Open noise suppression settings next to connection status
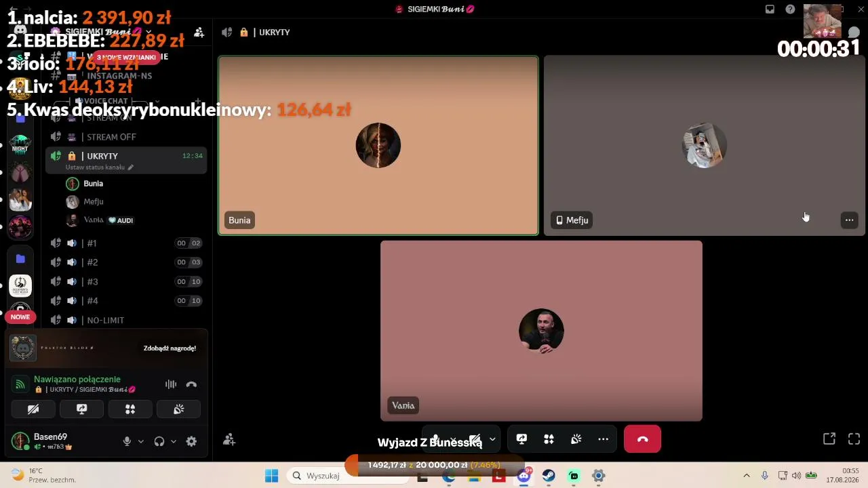The image size is (868, 488). [x=171, y=384]
